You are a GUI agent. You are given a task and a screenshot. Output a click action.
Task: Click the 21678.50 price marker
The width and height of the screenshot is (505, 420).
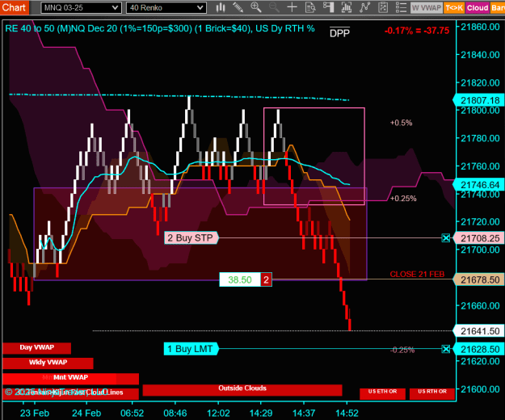(478, 279)
